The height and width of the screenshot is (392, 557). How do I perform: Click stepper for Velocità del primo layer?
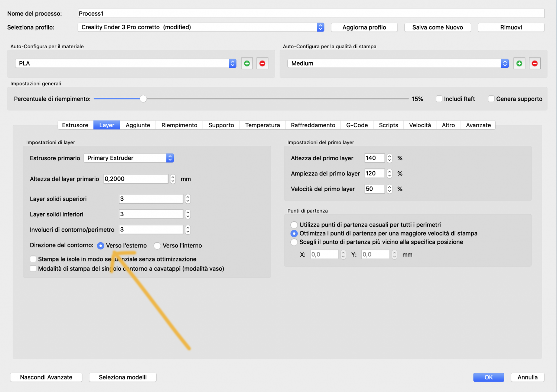pos(389,189)
